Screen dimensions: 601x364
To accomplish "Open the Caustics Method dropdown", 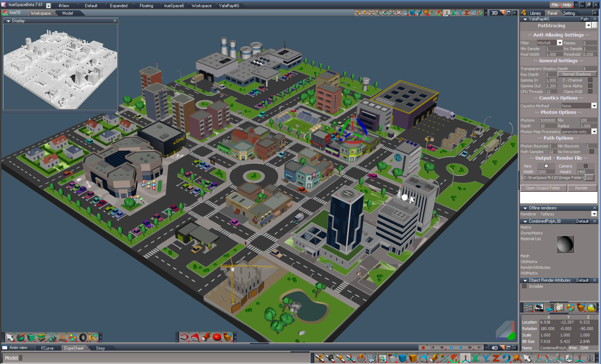I will (594, 106).
